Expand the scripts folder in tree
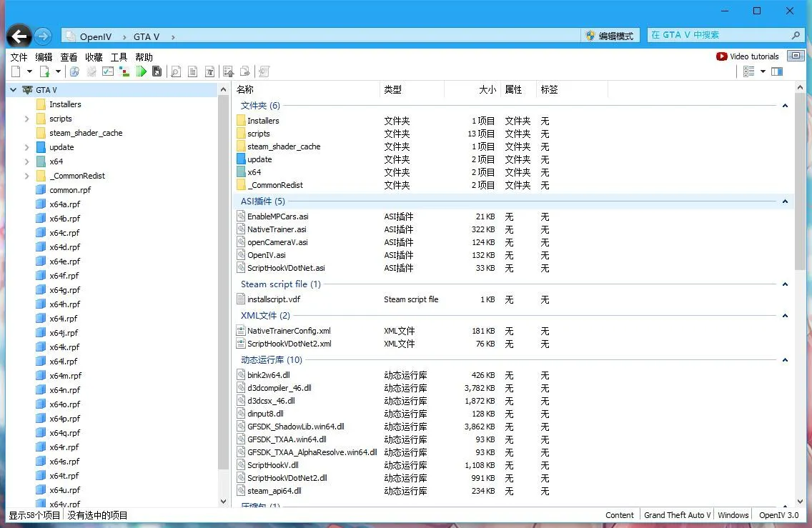 pos(26,119)
